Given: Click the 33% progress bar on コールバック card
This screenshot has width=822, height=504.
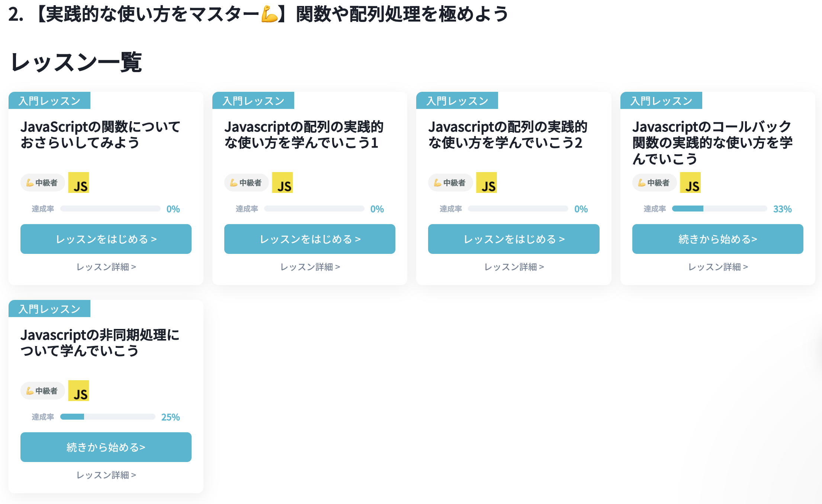Looking at the screenshot, I should pos(719,209).
